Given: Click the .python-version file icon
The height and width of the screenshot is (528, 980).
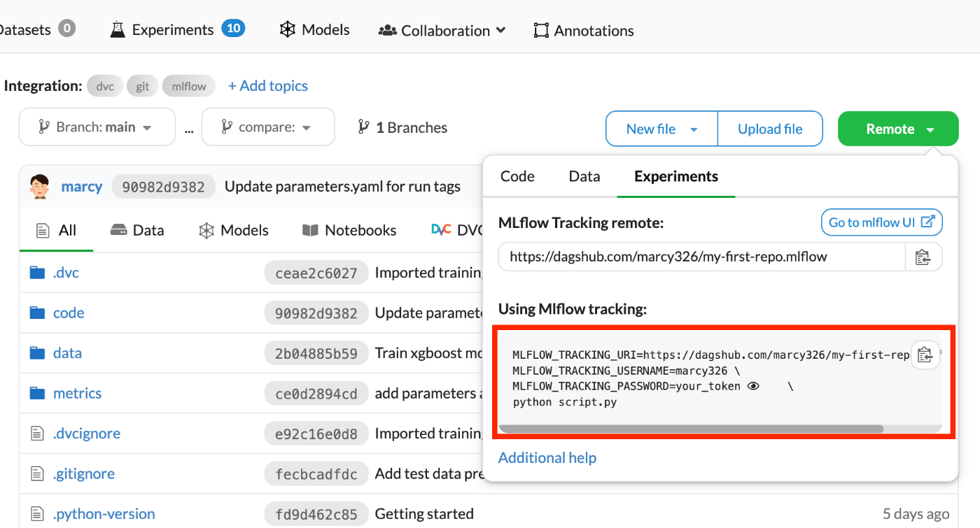Looking at the screenshot, I should [37, 514].
